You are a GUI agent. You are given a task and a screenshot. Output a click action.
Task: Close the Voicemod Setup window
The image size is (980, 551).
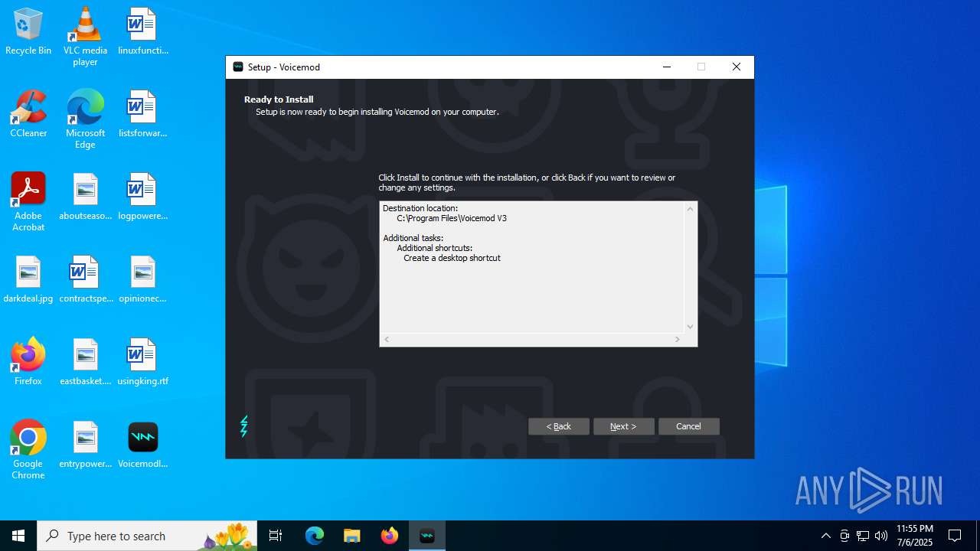(x=737, y=67)
